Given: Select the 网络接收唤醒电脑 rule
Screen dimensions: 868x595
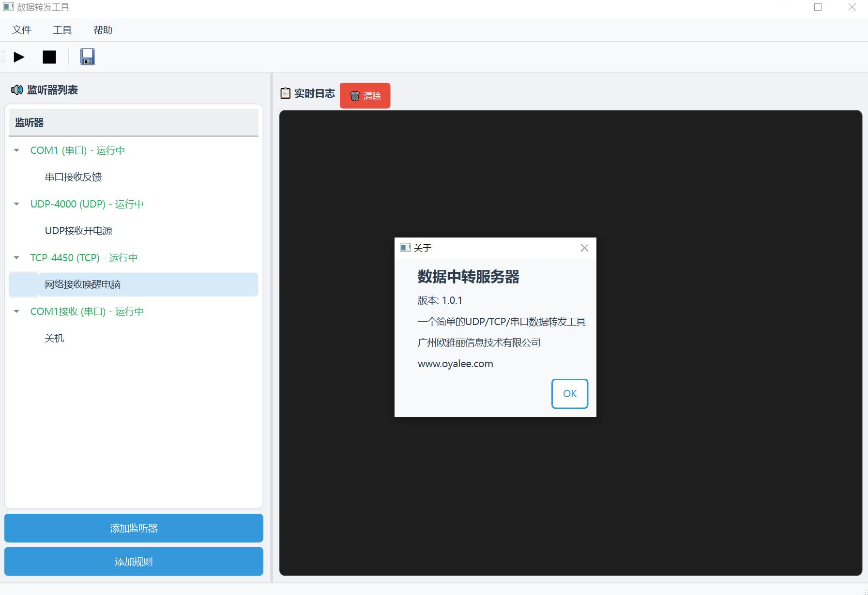Looking at the screenshot, I should tap(83, 284).
